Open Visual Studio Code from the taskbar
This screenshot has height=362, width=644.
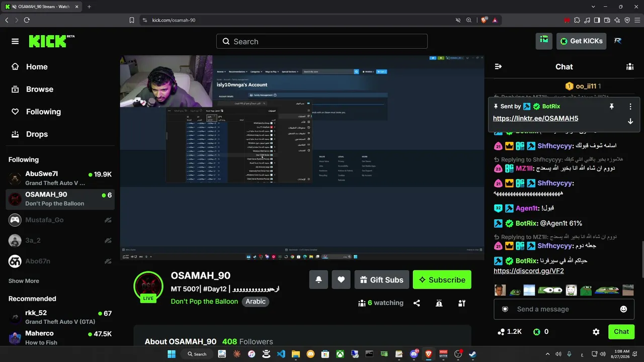tap(281, 354)
